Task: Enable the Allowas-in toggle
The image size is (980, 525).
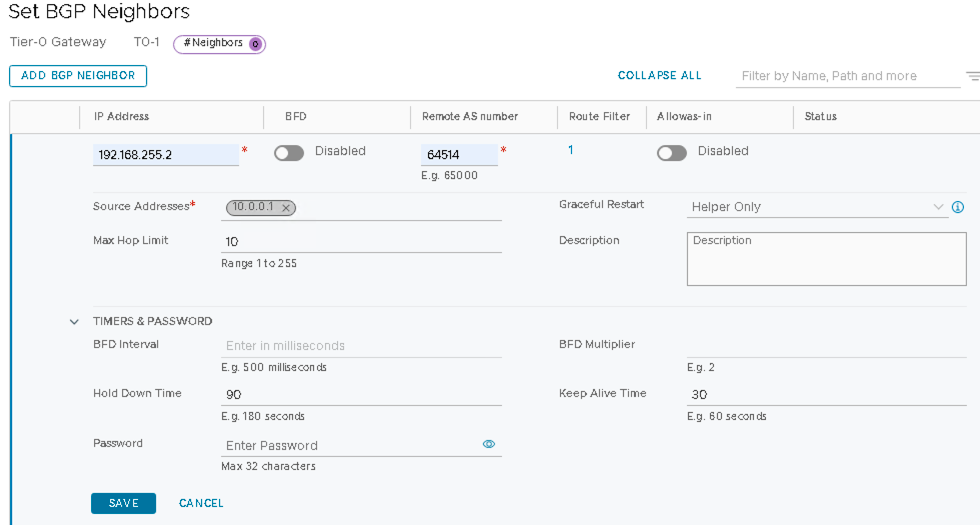Action: click(672, 153)
